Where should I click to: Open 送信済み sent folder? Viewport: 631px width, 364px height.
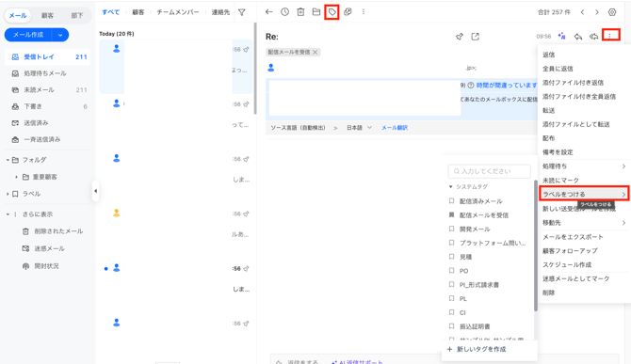pos(47,123)
